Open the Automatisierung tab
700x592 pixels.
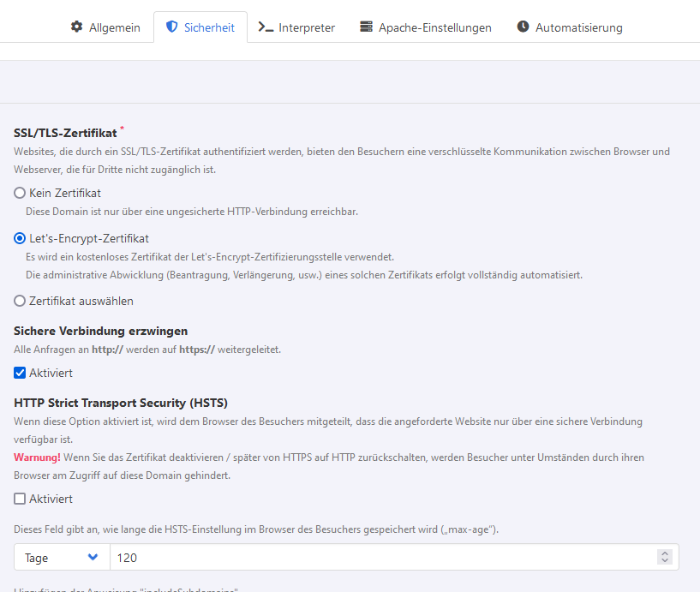(578, 27)
